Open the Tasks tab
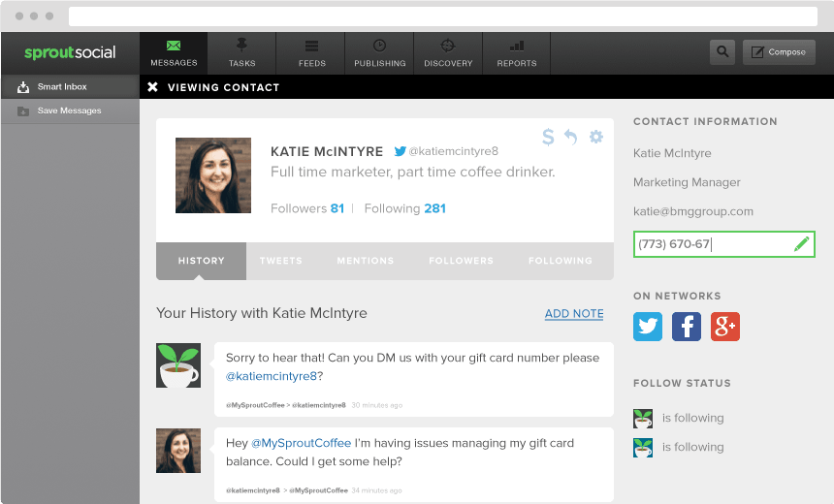This screenshot has height=504, width=834. point(242,53)
